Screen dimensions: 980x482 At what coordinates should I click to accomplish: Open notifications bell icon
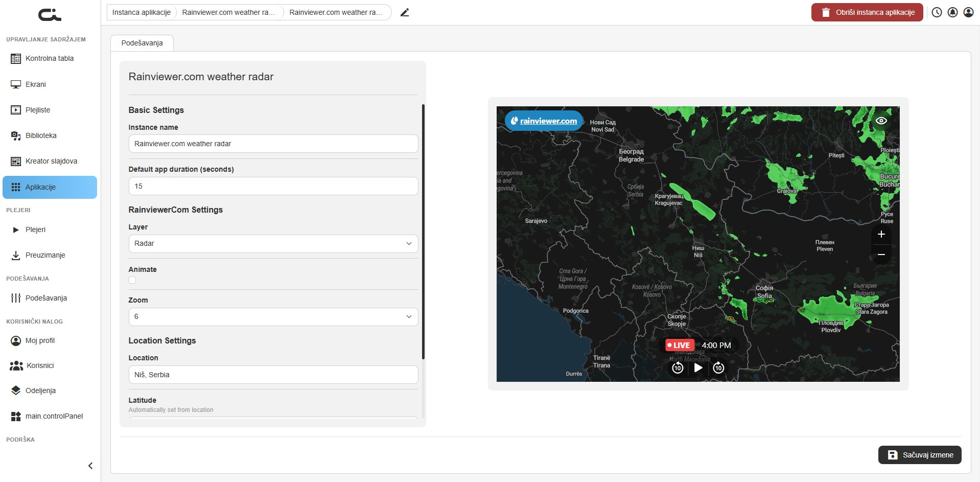pyautogui.click(x=952, y=12)
